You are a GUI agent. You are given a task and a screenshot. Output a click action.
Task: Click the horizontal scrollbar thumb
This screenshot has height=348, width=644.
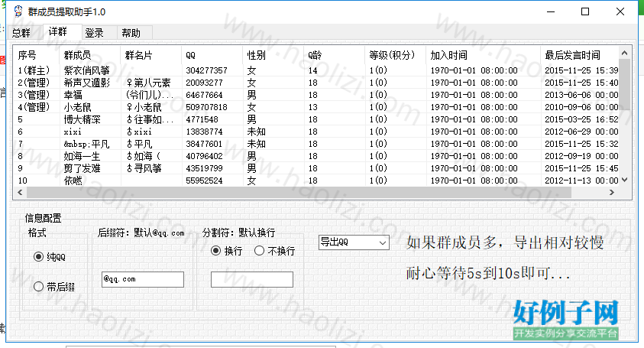coord(299,192)
